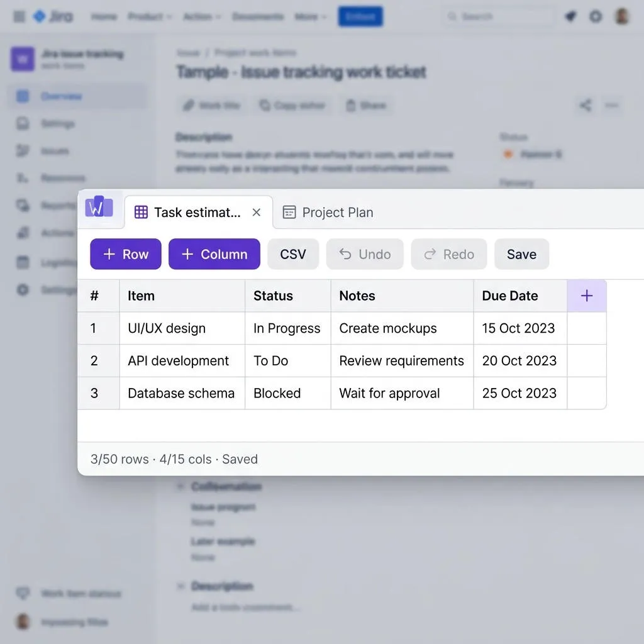Click the empty cell right of 25 Oct 2023
Image resolution: width=644 pixels, height=644 pixels.
(x=587, y=393)
